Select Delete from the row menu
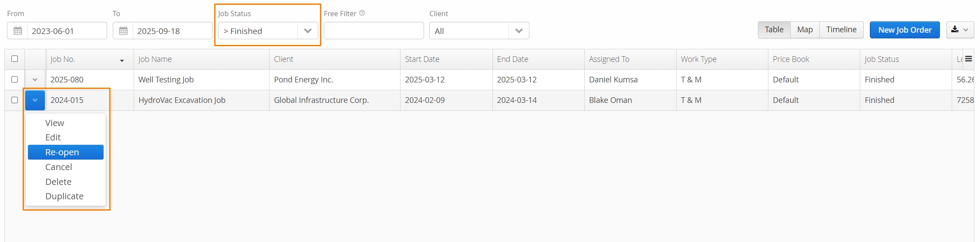 pos(58,182)
